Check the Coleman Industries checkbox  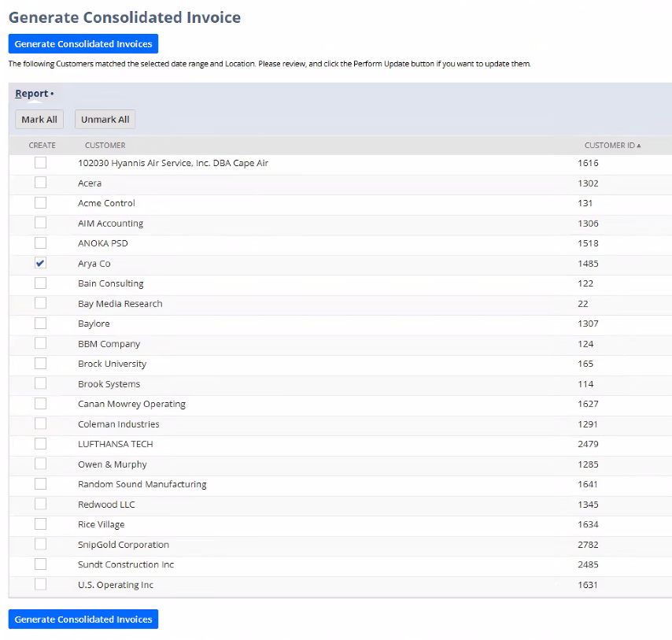tap(40, 424)
